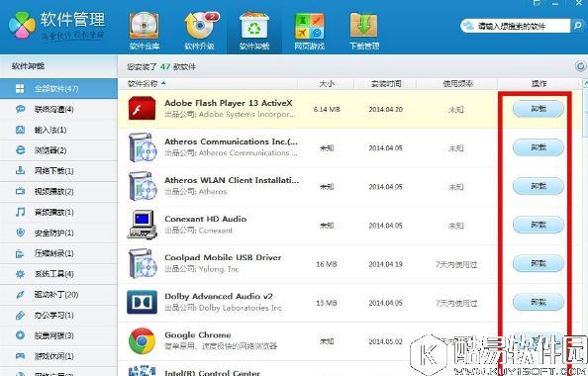Click the Google Chrome name text

[x=198, y=334]
